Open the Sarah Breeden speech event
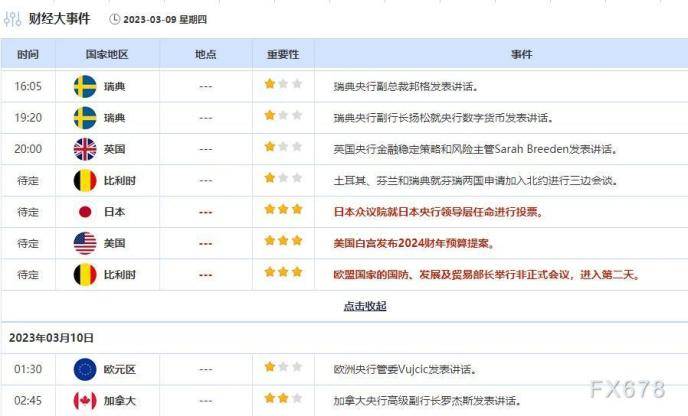 475,149
